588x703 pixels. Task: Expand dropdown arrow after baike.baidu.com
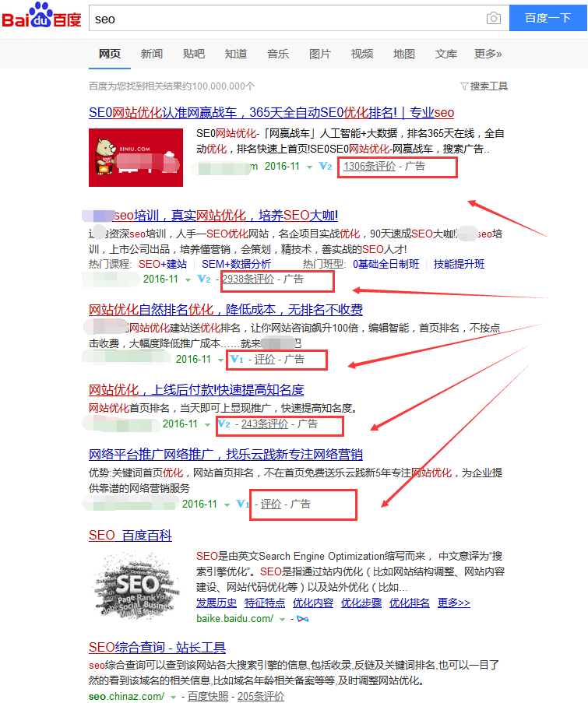pyautogui.click(x=282, y=620)
